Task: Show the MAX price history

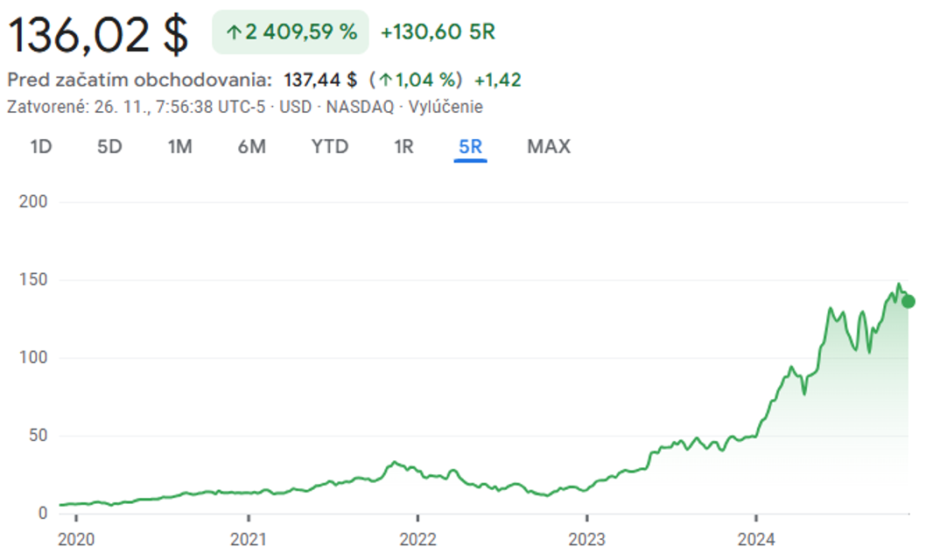Action: coord(549,146)
